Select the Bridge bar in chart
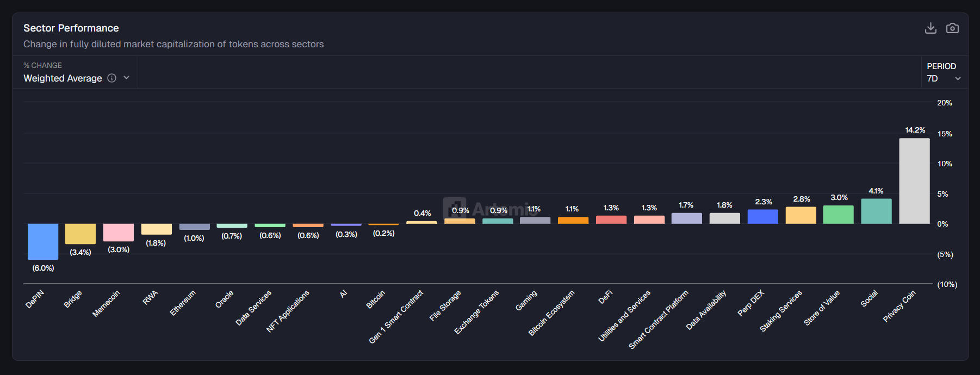Image resolution: width=980 pixels, height=375 pixels. [x=80, y=234]
